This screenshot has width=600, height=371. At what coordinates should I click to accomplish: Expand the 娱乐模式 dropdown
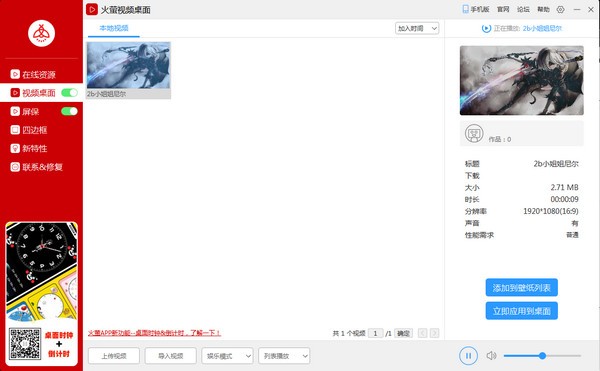coord(227,356)
